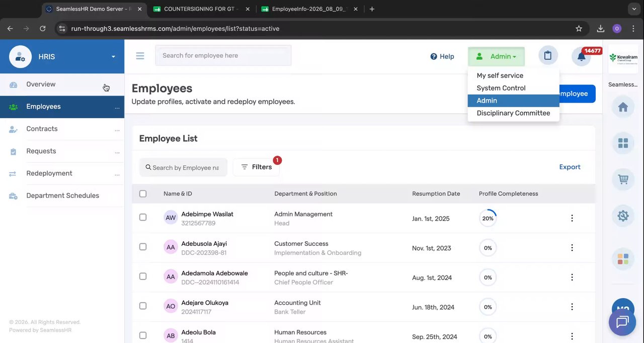
Task: Choose System Control from dropdown
Action: tap(513, 88)
